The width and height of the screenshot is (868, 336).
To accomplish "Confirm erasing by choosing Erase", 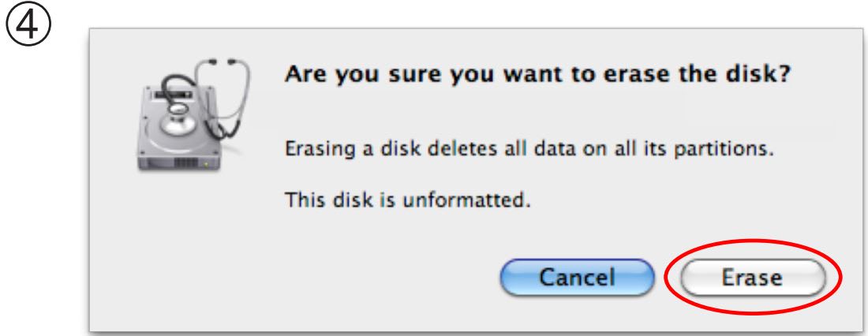I will (x=754, y=278).
